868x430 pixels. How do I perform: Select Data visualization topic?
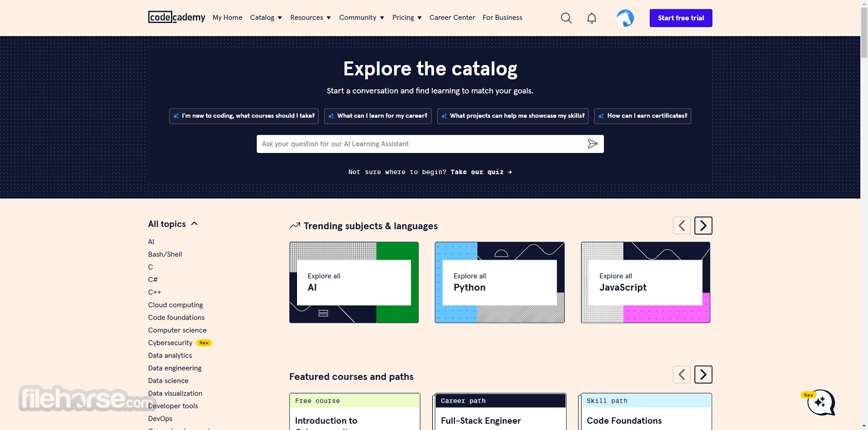[x=175, y=393]
